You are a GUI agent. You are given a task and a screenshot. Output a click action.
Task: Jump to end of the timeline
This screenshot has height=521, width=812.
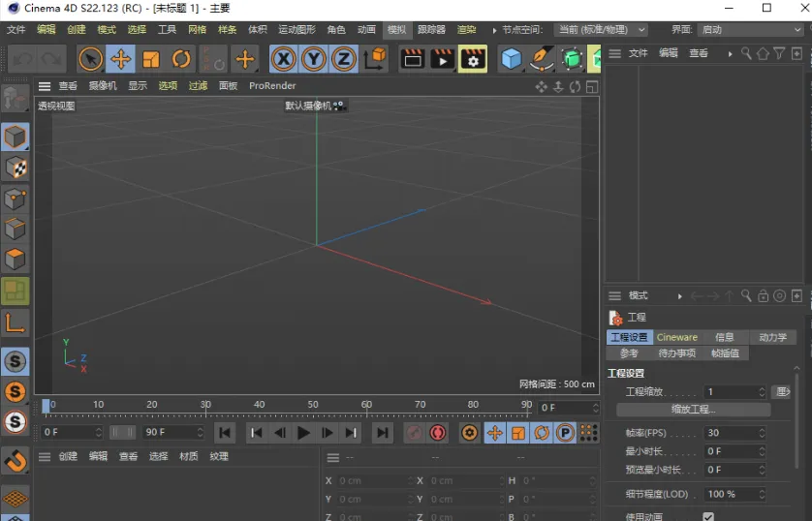pyautogui.click(x=383, y=433)
